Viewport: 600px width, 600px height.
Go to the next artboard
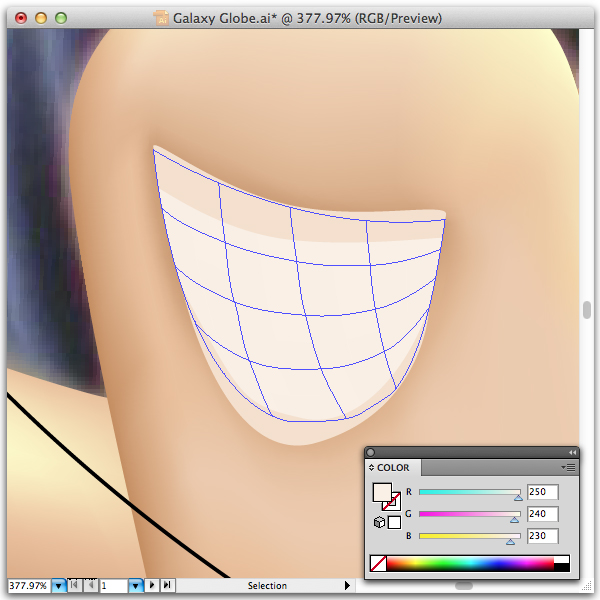click(152, 585)
